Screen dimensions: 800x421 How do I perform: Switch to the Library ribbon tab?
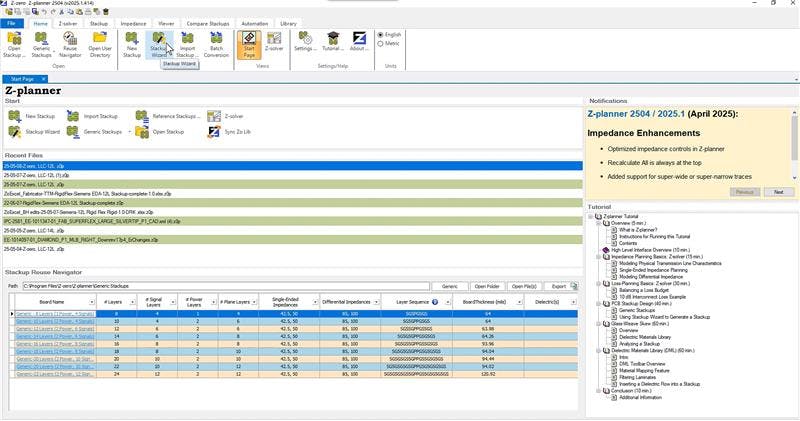point(288,23)
